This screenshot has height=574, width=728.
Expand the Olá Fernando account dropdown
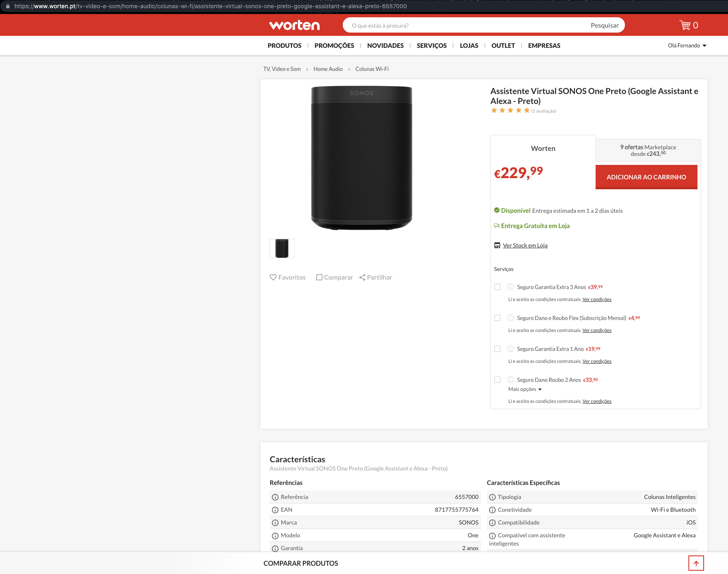click(687, 45)
